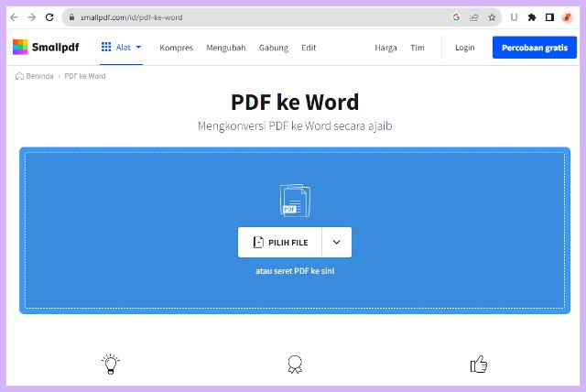Go to the Harga pricing page

click(x=385, y=48)
